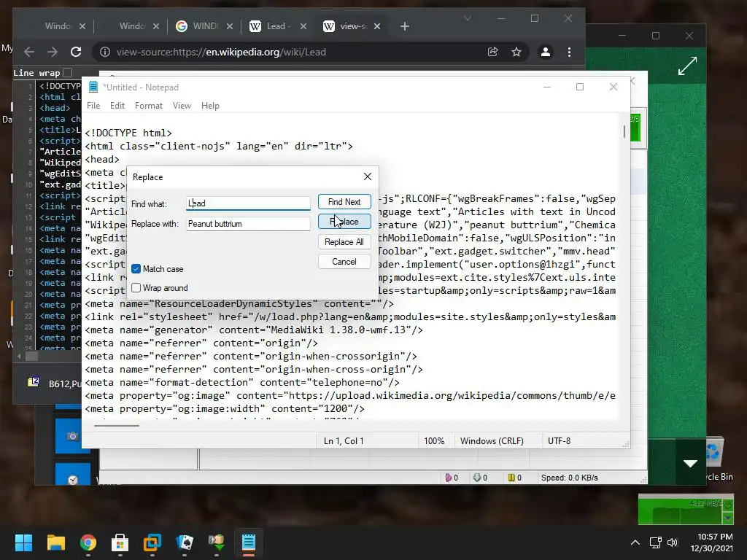Open a new Chrome tab

[x=404, y=26]
